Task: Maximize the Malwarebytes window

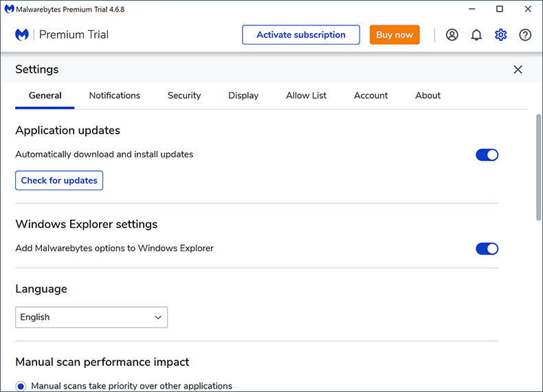Action: point(500,9)
